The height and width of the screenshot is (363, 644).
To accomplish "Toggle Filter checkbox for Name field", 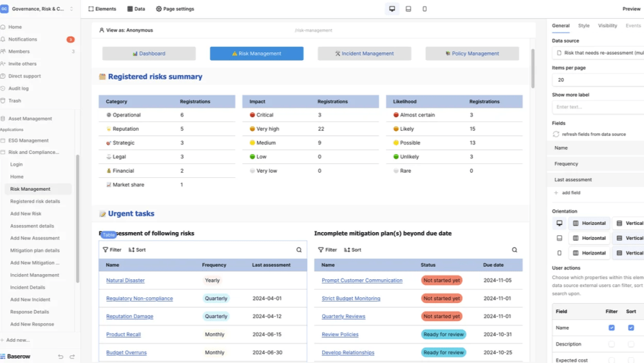I will (612, 328).
